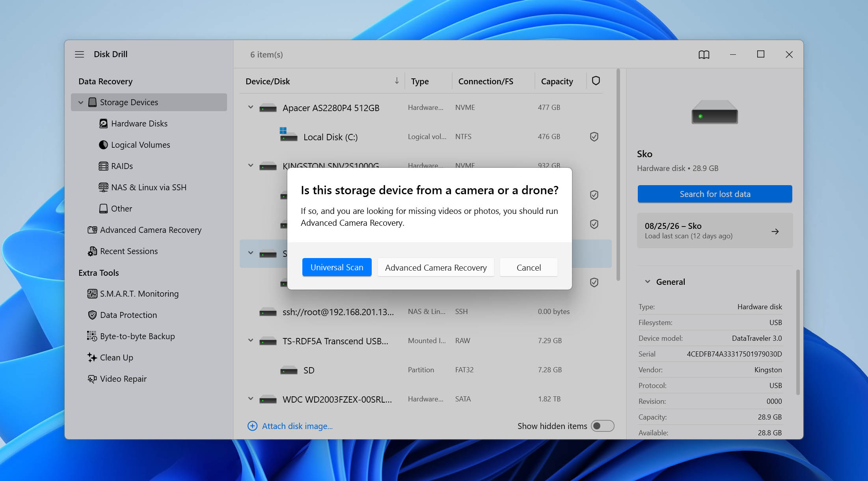The height and width of the screenshot is (481, 868).
Task: Toggle the Show hidden items switch
Action: pyautogui.click(x=602, y=426)
